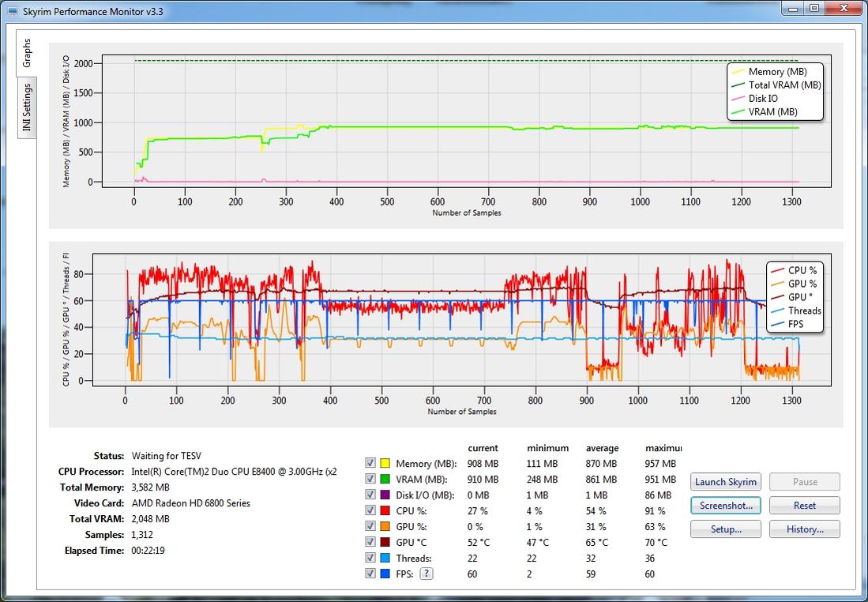Screen dimensions: 868x602
Task: Click the Launch Skyrim button
Action: tap(726, 482)
